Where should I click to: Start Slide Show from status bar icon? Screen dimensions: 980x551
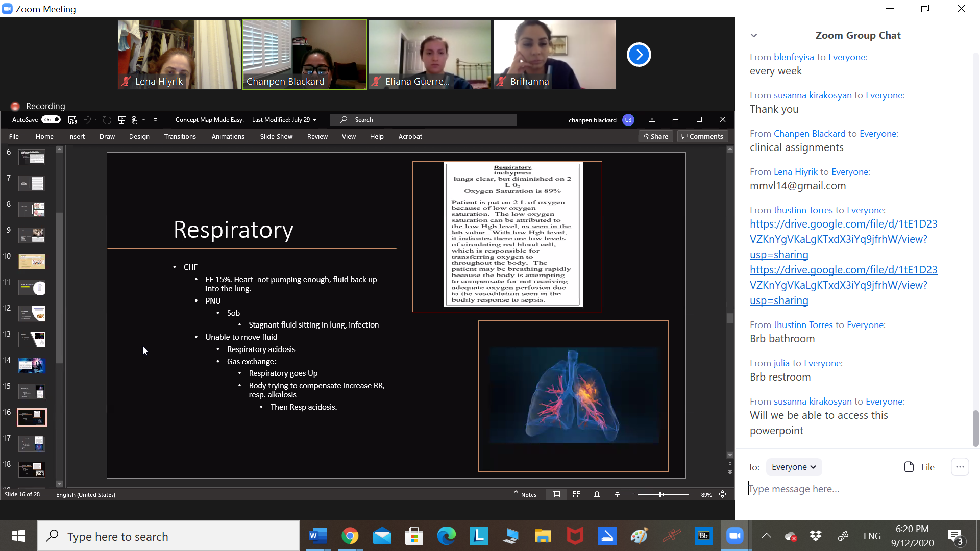coord(617,494)
